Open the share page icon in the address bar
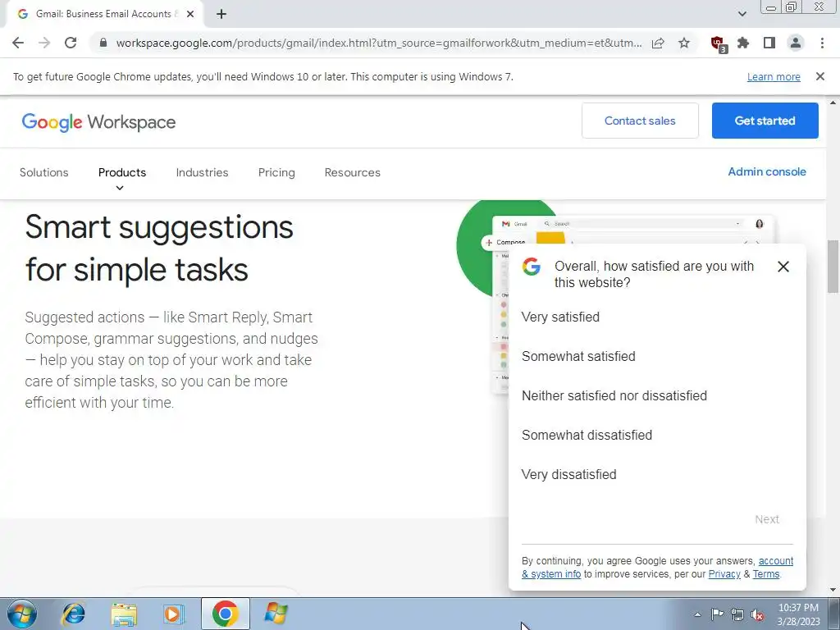Image resolution: width=840 pixels, height=630 pixels. tap(658, 43)
